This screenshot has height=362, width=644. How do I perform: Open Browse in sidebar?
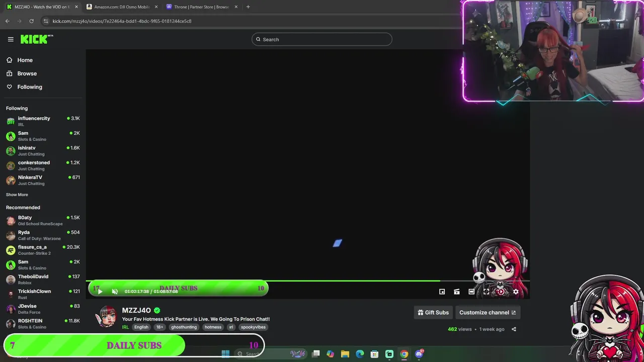[x=27, y=73]
